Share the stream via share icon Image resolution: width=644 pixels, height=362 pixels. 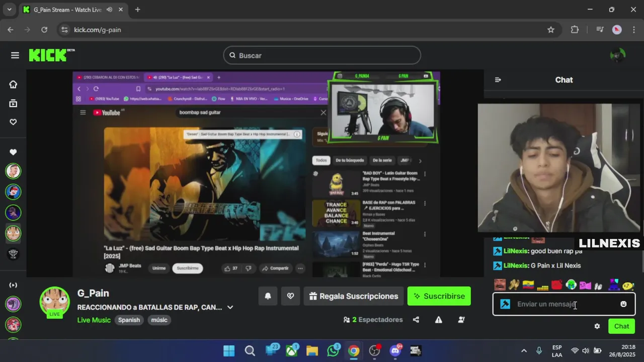click(x=416, y=320)
